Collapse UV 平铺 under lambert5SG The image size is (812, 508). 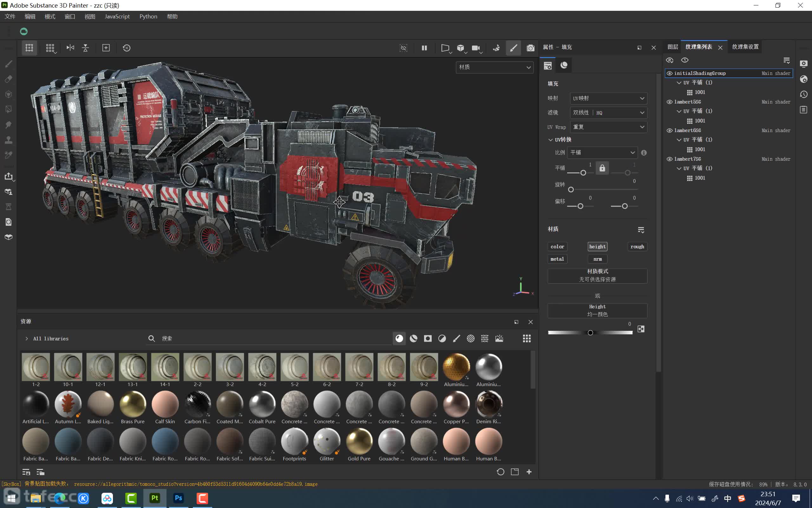(x=679, y=111)
